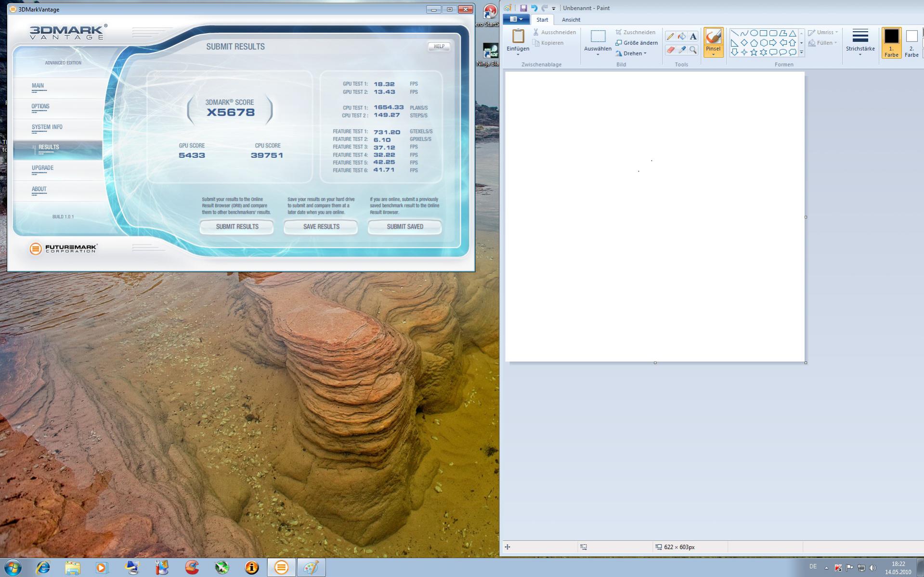Open RESULTS section in 3DMark Vantage
The width and height of the screenshot is (924, 577).
[x=58, y=149]
